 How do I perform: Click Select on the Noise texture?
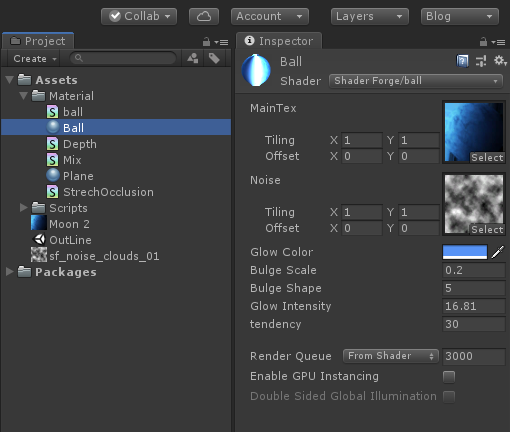pyautogui.click(x=487, y=230)
